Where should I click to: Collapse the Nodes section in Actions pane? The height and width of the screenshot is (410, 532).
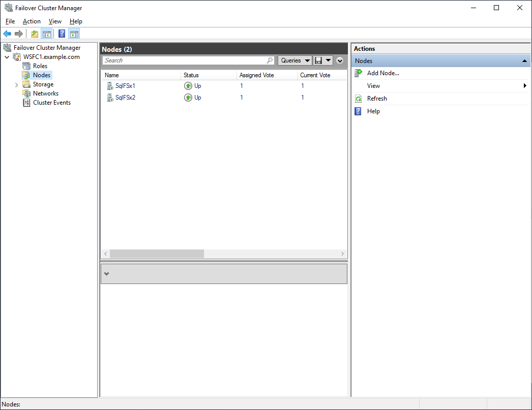tap(524, 61)
